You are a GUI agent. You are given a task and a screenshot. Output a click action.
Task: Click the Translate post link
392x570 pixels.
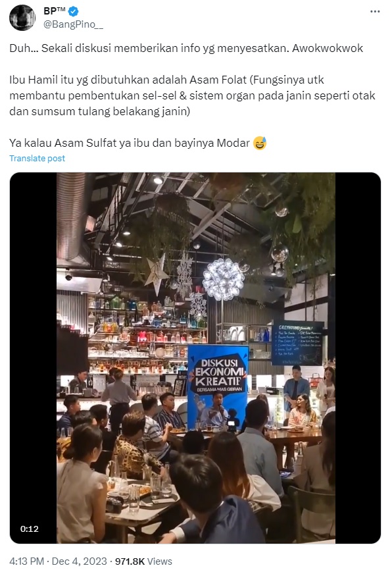(37, 159)
